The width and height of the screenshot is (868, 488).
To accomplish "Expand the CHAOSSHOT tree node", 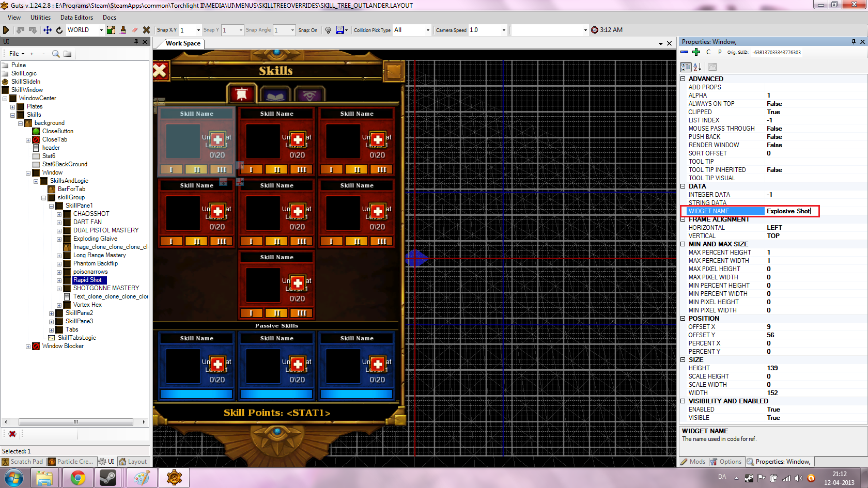I will (x=59, y=214).
